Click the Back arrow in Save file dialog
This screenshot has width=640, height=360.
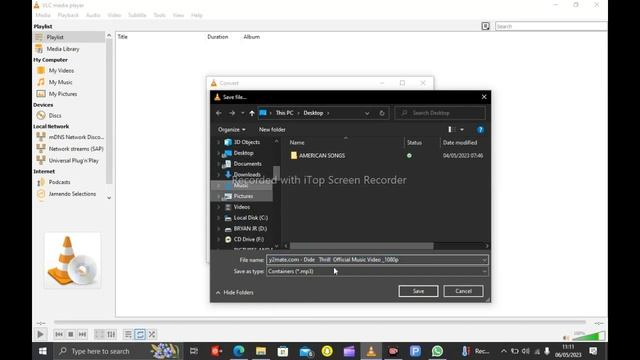click(x=219, y=113)
